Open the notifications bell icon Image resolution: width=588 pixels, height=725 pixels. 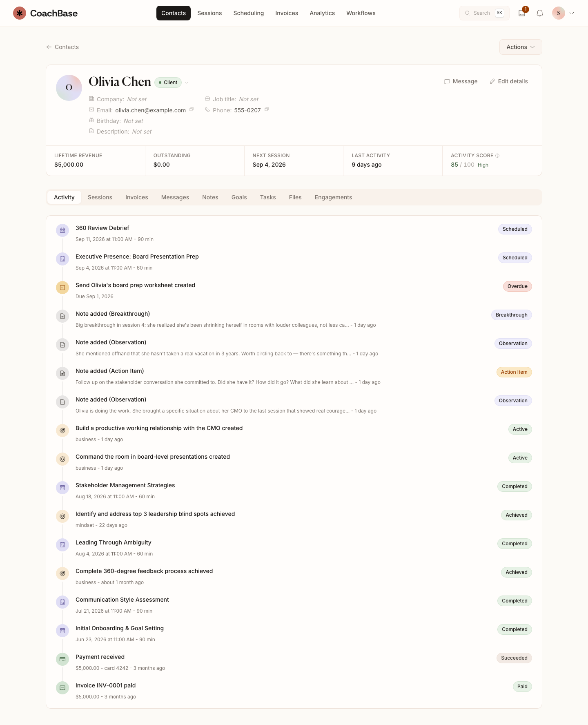point(540,13)
